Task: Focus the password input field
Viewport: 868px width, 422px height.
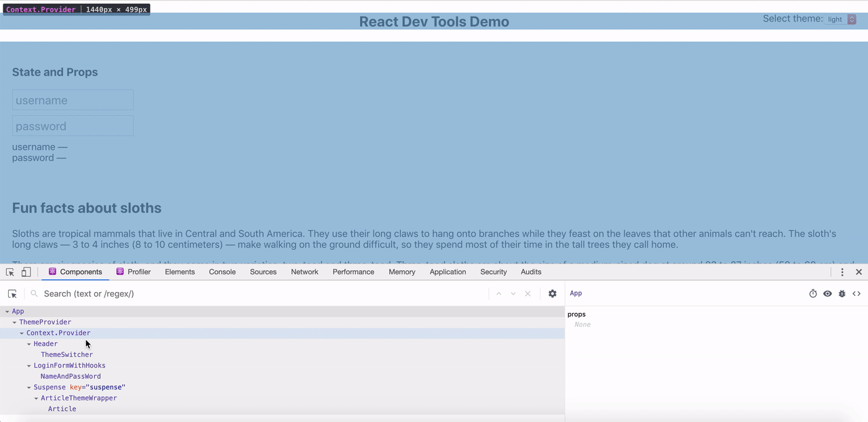Action: [x=73, y=126]
